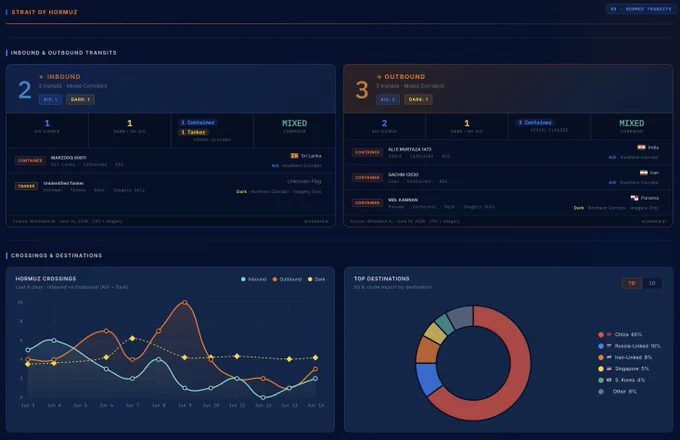The width and height of the screenshot is (680, 440).
Task: Click the HORMUZ CROSSINGS chart title
Action: 46,279
